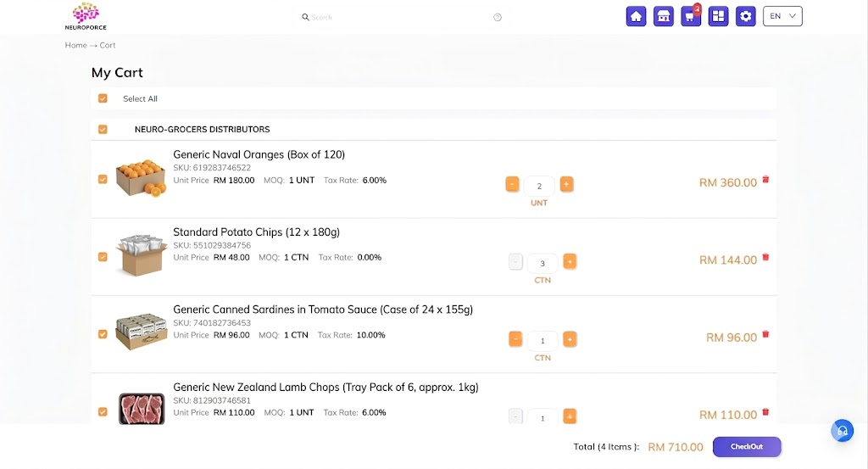
Task: Click the 10.00% tax rate value
Action: point(370,335)
